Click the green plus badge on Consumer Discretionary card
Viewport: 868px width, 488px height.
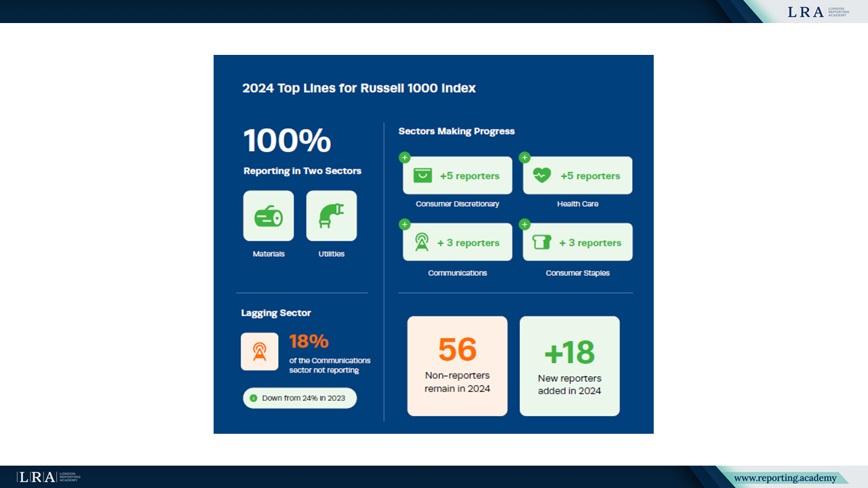[404, 158]
